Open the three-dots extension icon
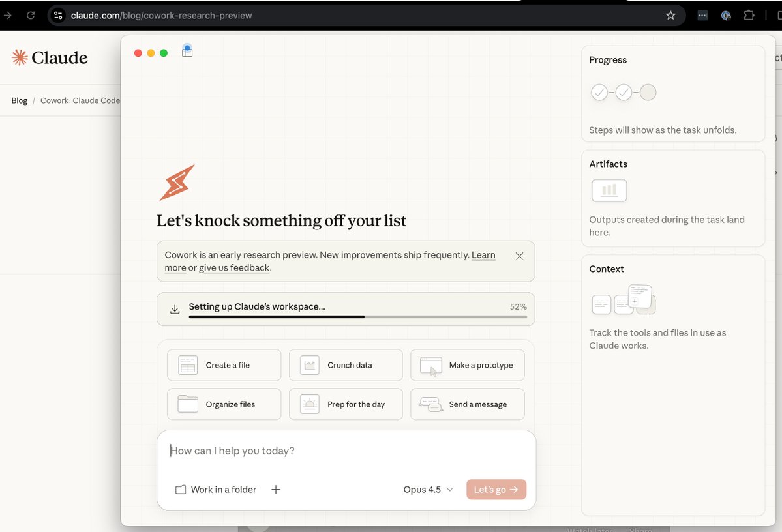 point(702,16)
